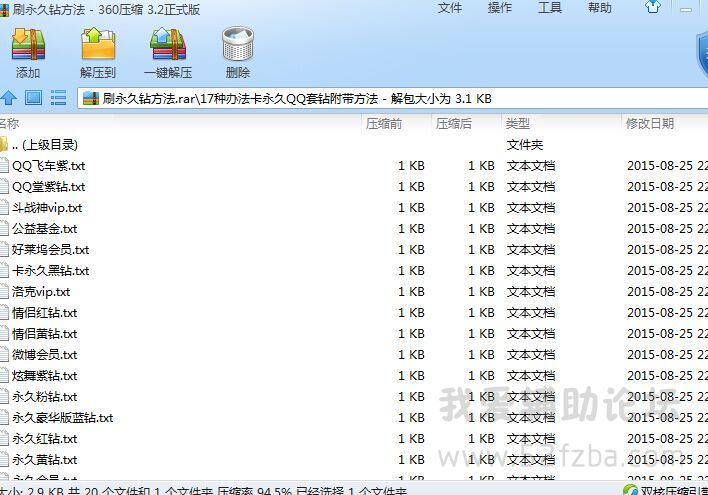Click the 删除 (Delete) trash bin icon
708x495 pixels.
(x=238, y=44)
